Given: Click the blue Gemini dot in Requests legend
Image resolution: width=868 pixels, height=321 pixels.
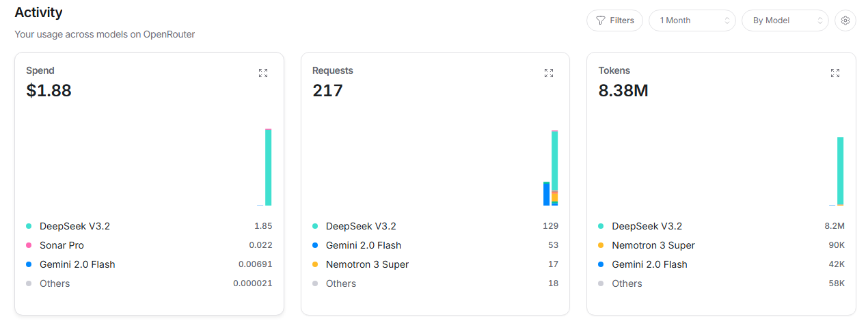Looking at the screenshot, I should click(x=315, y=245).
